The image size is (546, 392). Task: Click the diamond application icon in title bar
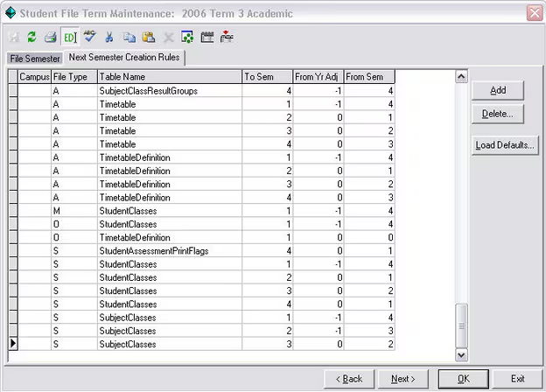[10, 13]
